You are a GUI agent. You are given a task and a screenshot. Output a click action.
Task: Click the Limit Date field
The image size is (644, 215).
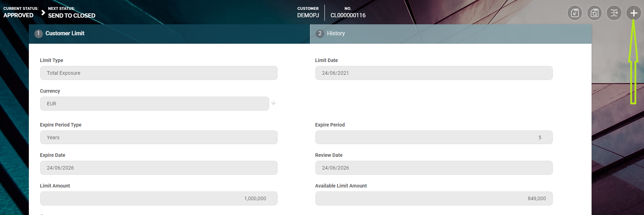point(434,73)
